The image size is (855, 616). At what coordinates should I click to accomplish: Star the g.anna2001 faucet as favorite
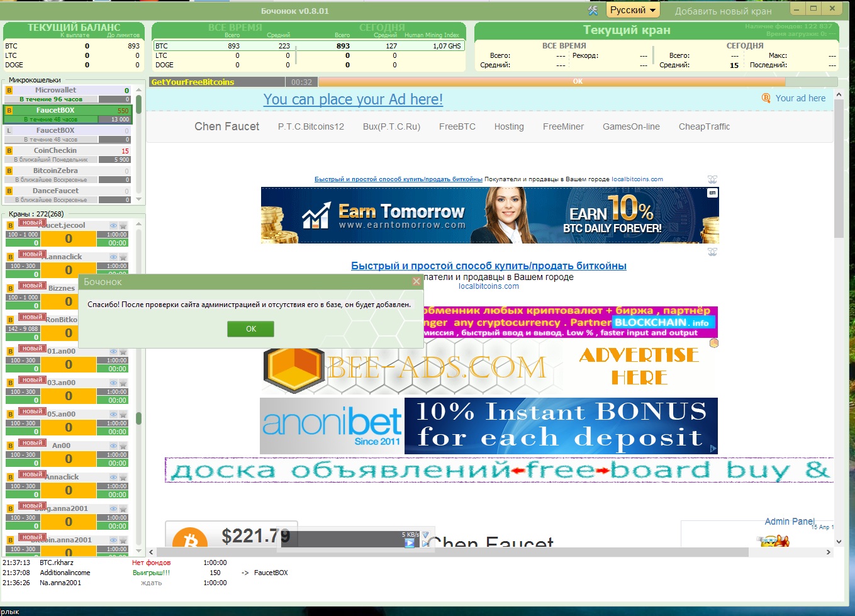pos(123,508)
